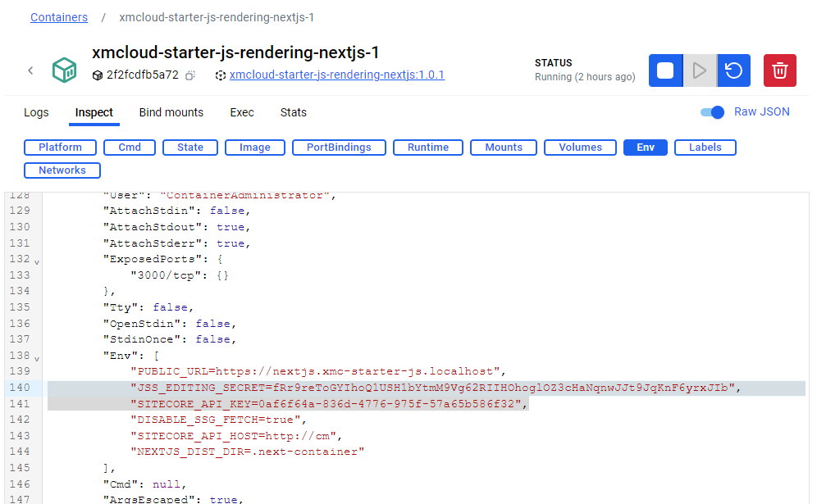
Task: Click the "3000/tcp" exposed port line
Action: coord(180,275)
